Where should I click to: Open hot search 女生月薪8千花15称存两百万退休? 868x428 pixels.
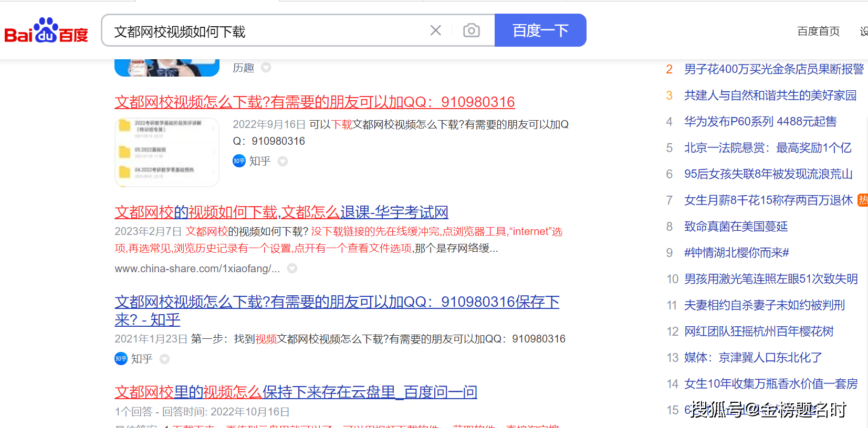[x=769, y=200]
